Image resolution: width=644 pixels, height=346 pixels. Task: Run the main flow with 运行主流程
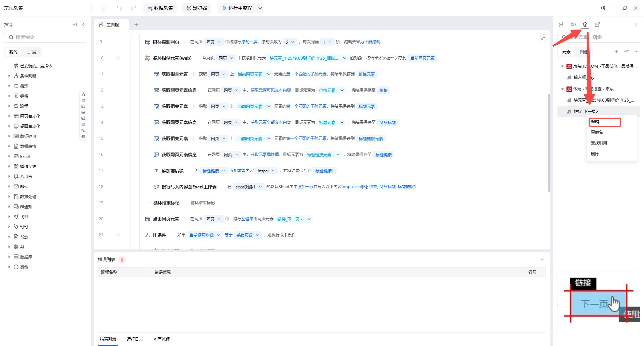click(x=237, y=8)
